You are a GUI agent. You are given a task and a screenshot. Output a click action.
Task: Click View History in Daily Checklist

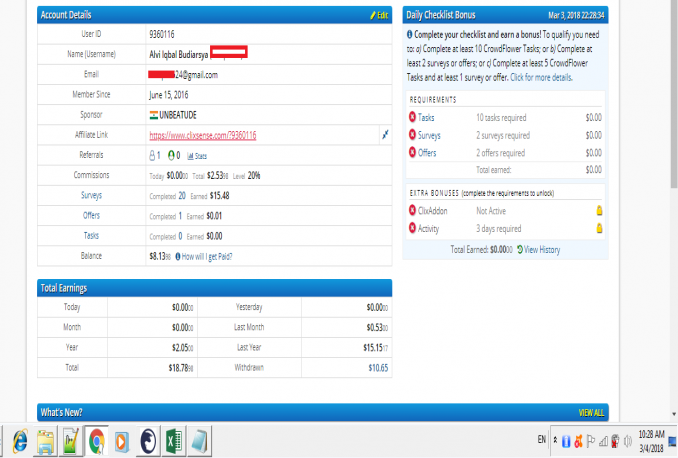click(x=538, y=249)
